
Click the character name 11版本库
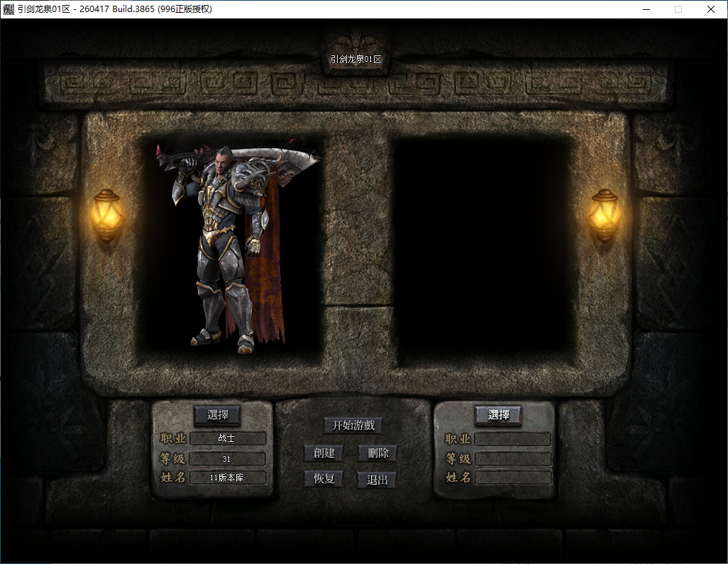point(228,477)
